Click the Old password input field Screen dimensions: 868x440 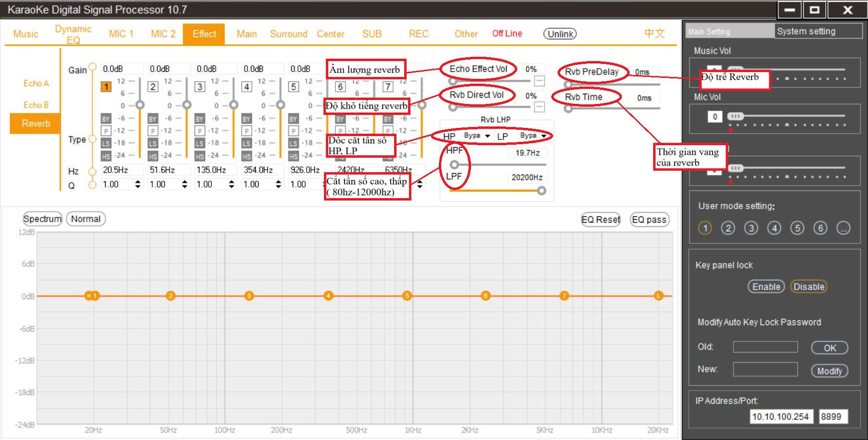765,347
